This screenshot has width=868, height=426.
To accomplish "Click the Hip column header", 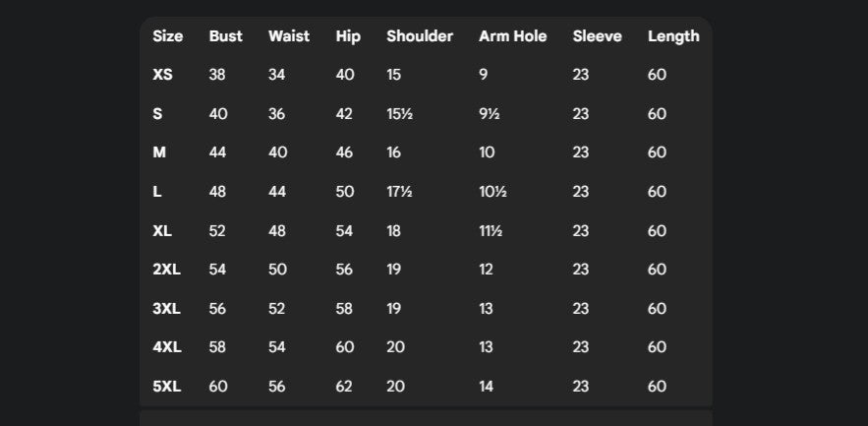I will click(x=348, y=36).
